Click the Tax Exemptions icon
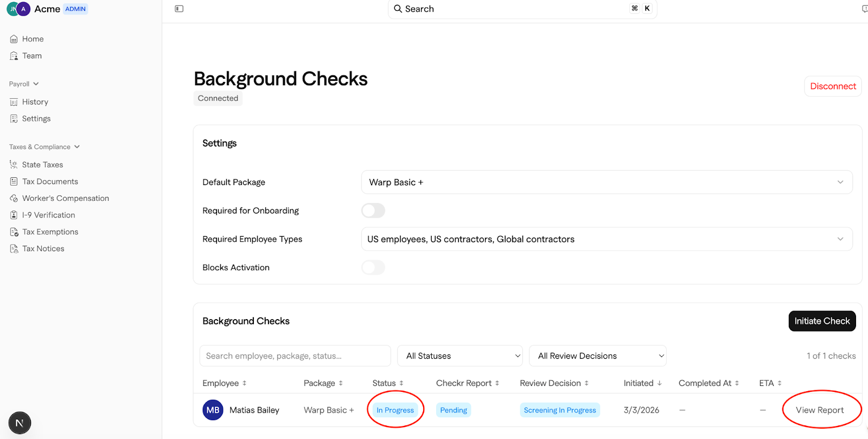This screenshot has width=868, height=439. pos(14,232)
